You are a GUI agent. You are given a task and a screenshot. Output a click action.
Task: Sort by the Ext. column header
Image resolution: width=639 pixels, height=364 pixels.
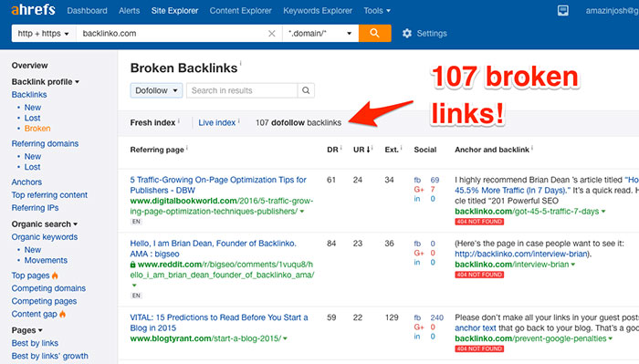[x=392, y=150]
